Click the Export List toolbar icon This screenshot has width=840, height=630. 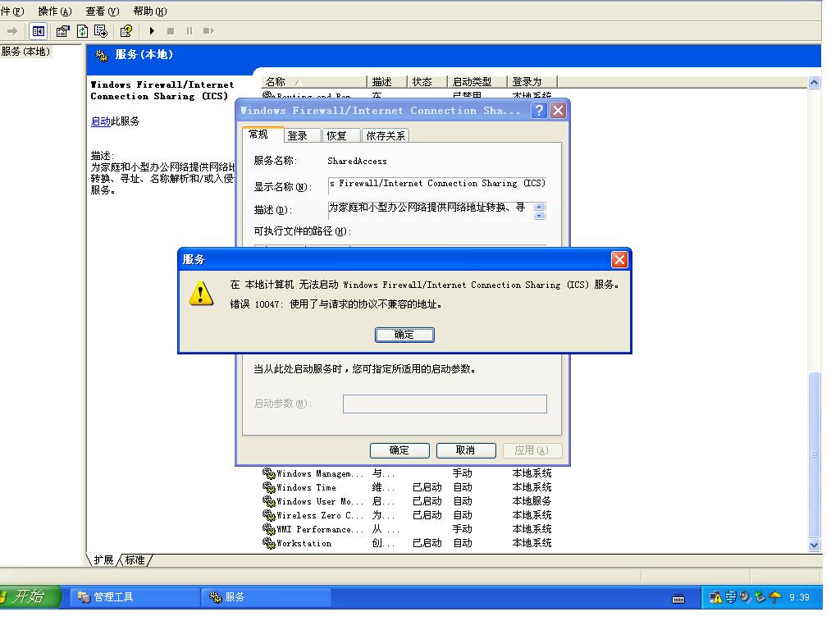point(101,31)
